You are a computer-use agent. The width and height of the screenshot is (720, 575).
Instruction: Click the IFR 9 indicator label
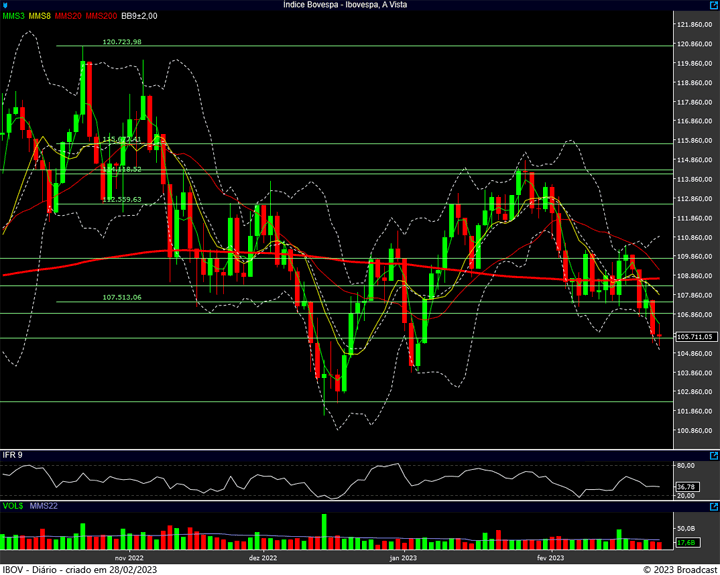click(x=12, y=455)
